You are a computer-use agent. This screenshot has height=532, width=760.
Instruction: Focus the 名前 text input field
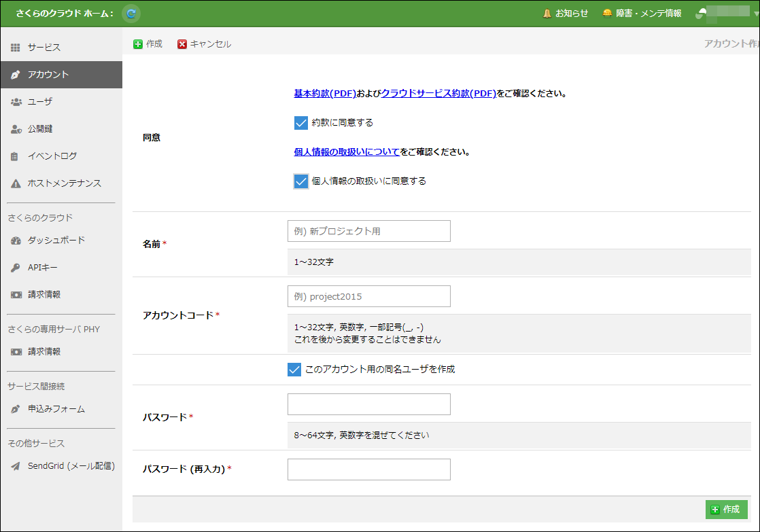(x=368, y=231)
